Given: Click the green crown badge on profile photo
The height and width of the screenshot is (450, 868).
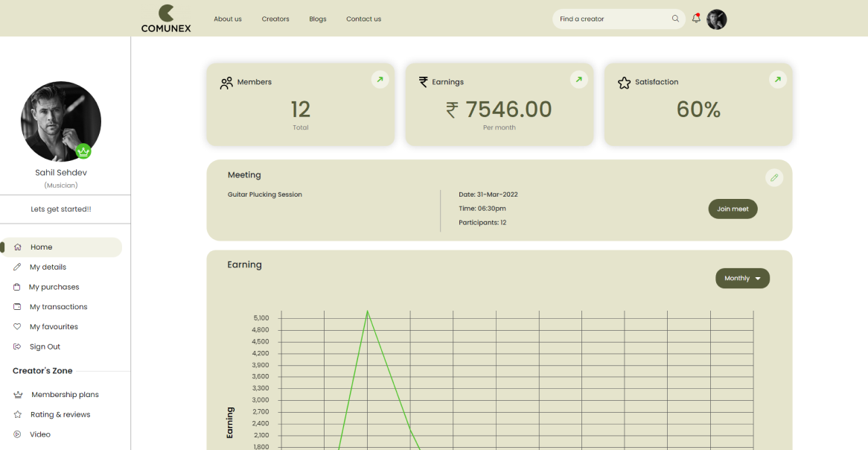Looking at the screenshot, I should click(83, 151).
